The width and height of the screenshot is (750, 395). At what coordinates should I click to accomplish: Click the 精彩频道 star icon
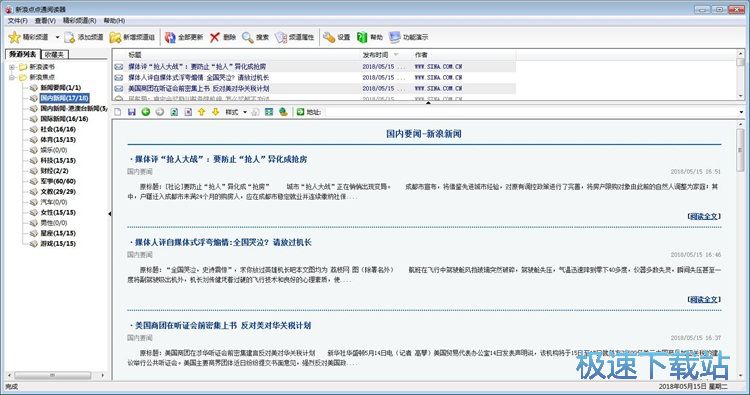pyautogui.click(x=15, y=37)
